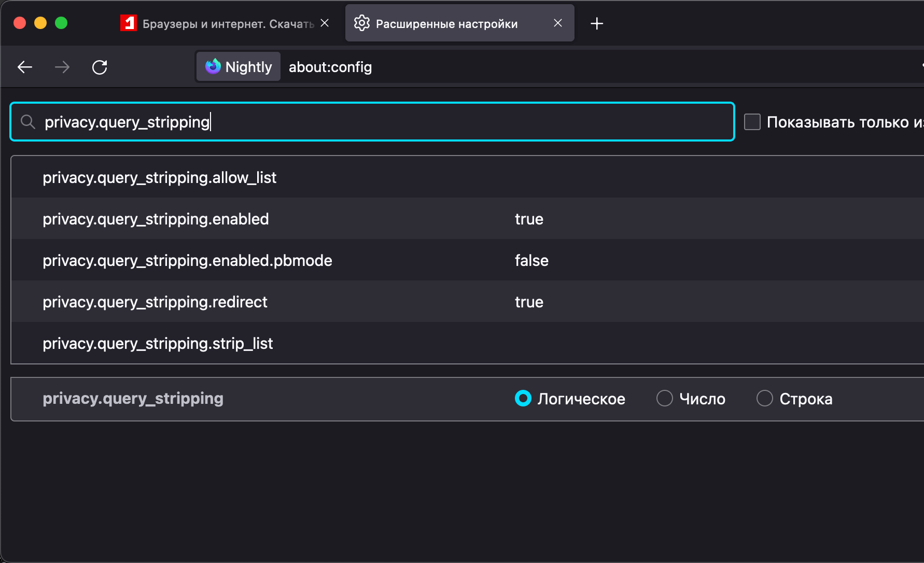
Task: Click the privacy.query_stripping.enabled preference
Action: 156,219
